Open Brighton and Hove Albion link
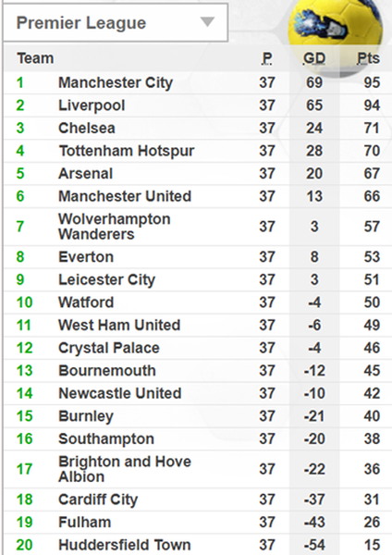 tap(125, 469)
